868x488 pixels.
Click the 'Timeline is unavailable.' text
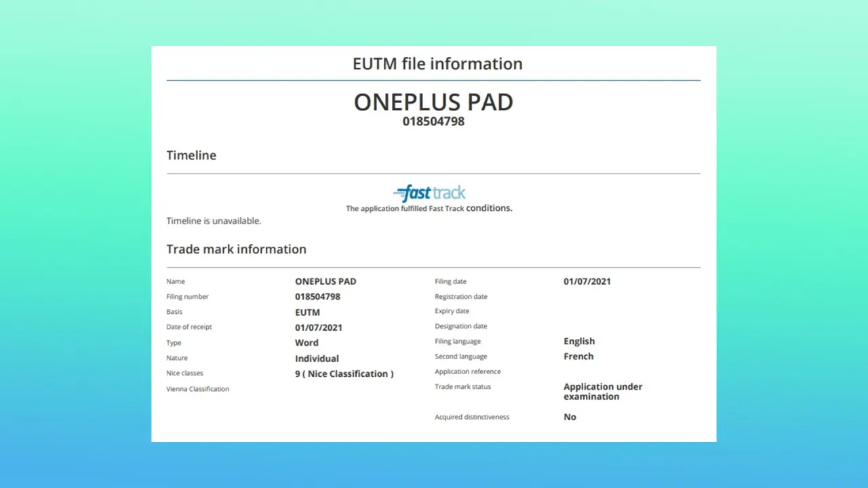point(214,221)
